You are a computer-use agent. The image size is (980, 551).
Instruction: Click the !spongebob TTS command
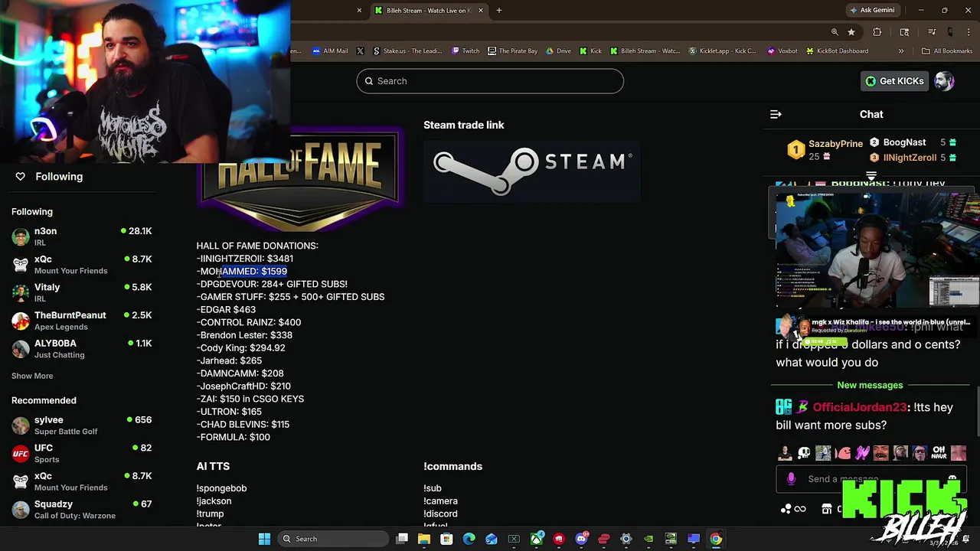pyautogui.click(x=221, y=488)
